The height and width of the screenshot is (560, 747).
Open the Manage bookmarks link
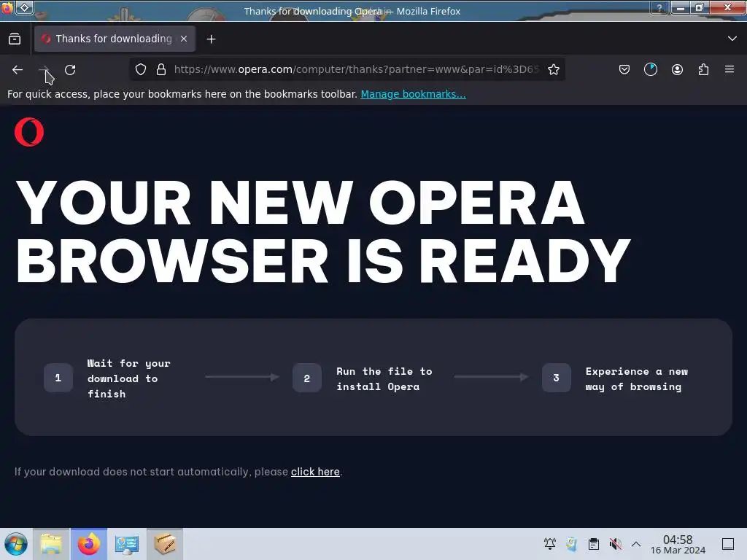[x=413, y=94]
